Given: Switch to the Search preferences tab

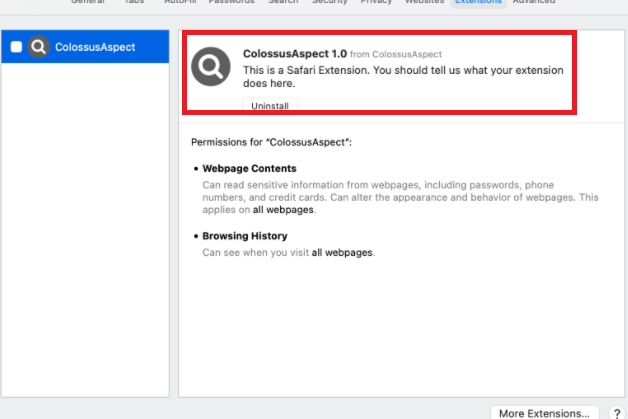Looking at the screenshot, I should pyautogui.click(x=283, y=2).
